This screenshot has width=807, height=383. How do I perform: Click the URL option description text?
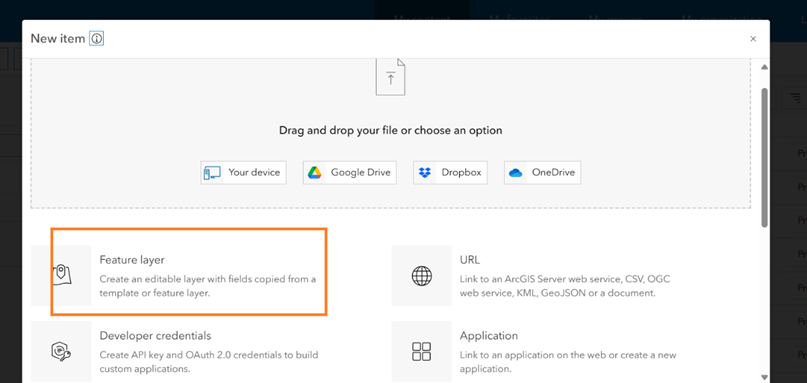pyautogui.click(x=565, y=286)
